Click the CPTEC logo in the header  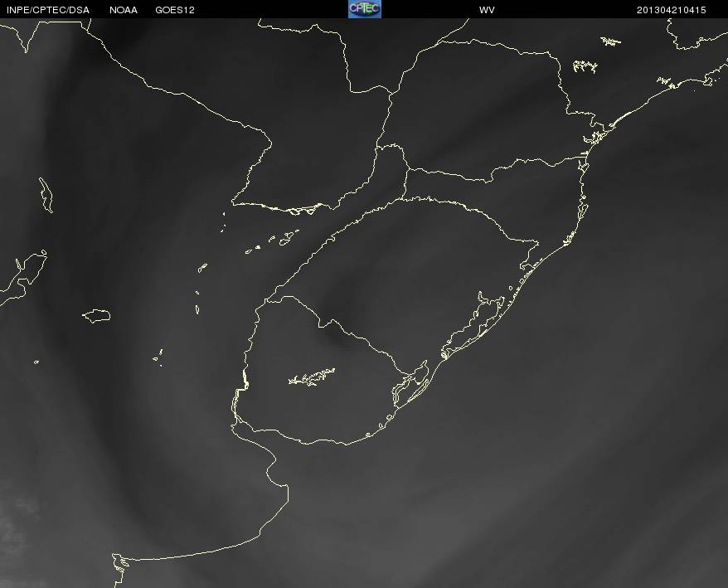pos(365,9)
